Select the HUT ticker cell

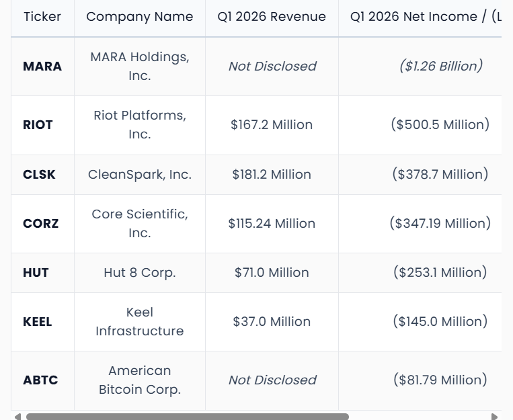(42, 273)
